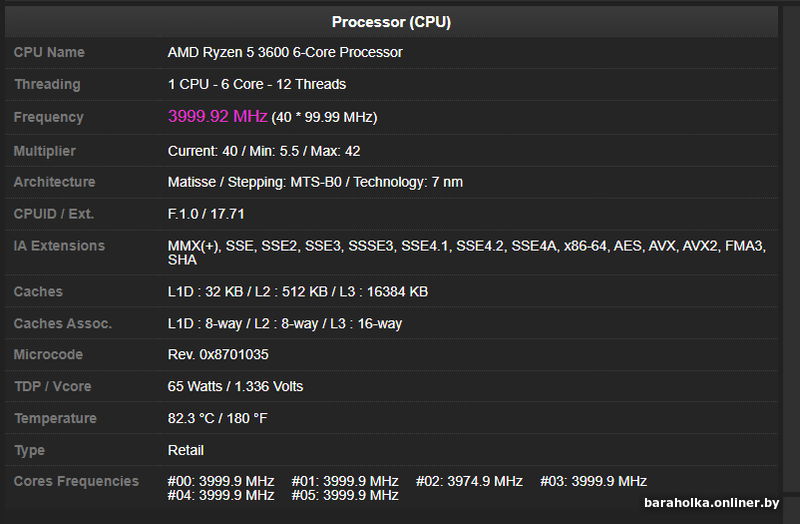
Task: Click the (40 * 99.99 MHz) text
Action: click(x=324, y=117)
